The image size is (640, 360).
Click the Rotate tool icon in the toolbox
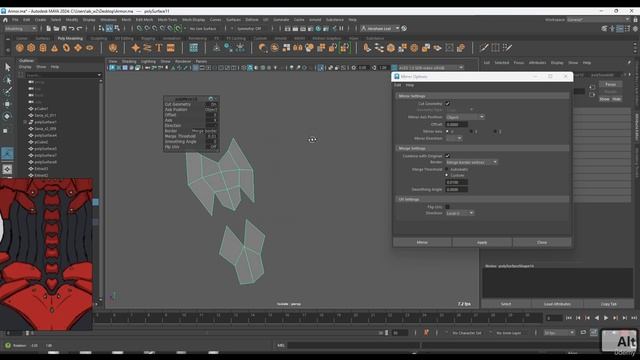tap(7, 116)
